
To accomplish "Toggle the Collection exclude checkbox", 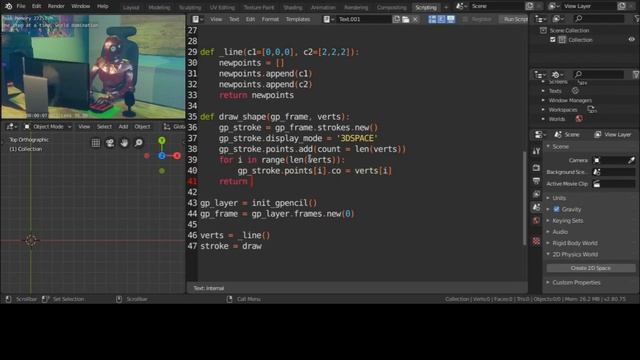I will [553, 40].
